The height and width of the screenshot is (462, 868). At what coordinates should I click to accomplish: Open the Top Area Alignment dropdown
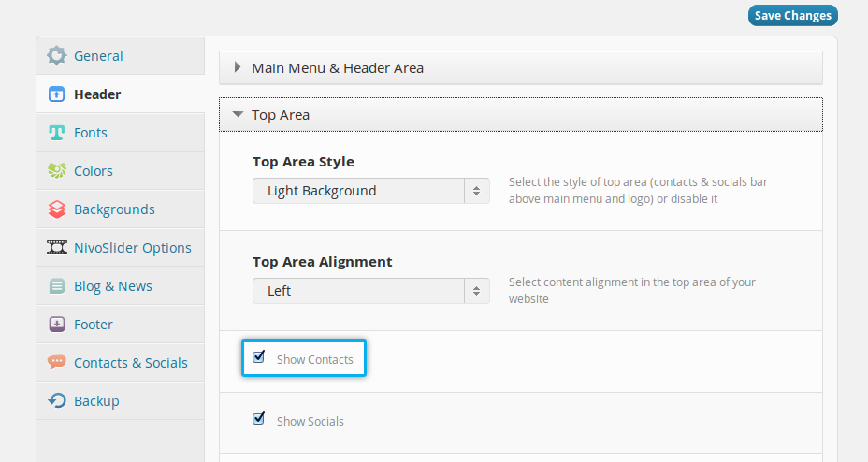pyautogui.click(x=370, y=291)
